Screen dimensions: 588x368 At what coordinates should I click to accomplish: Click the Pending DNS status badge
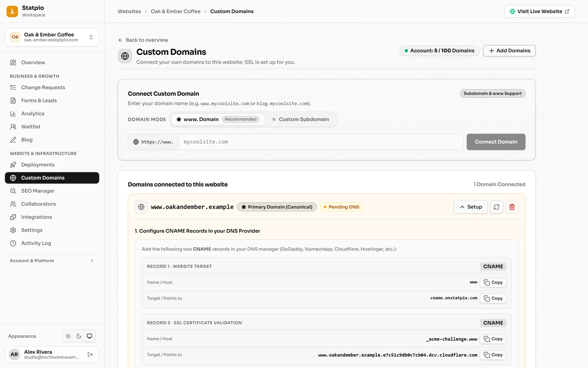[x=341, y=207]
